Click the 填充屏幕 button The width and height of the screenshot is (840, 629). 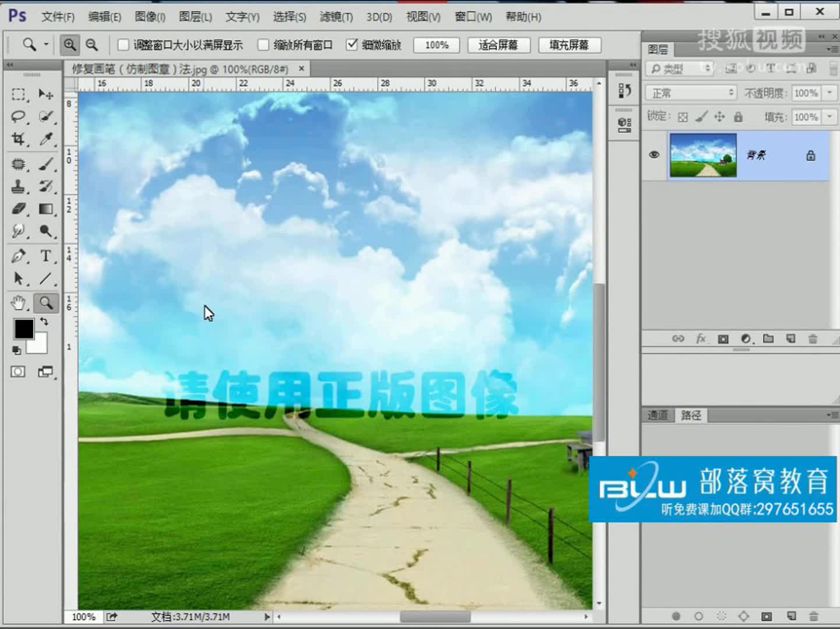[569, 44]
